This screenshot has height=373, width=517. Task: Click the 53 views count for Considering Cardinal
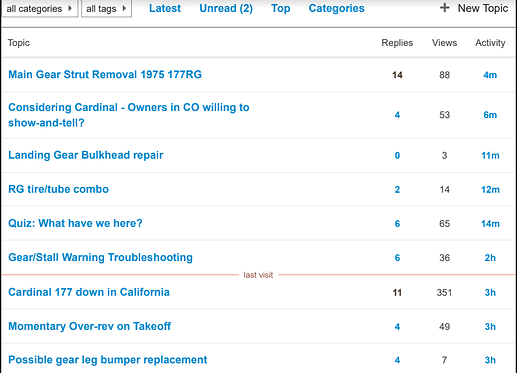tap(444, 115)
